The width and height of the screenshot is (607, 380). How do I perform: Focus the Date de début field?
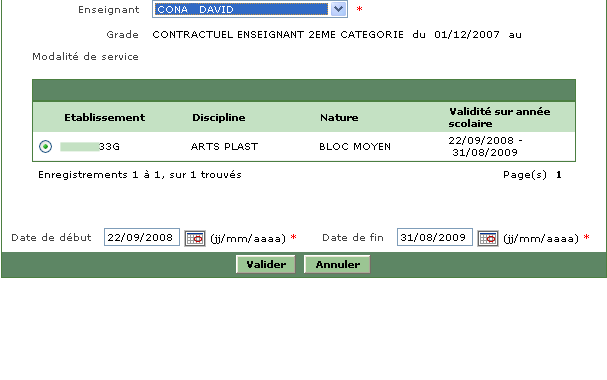click(142, 237)
